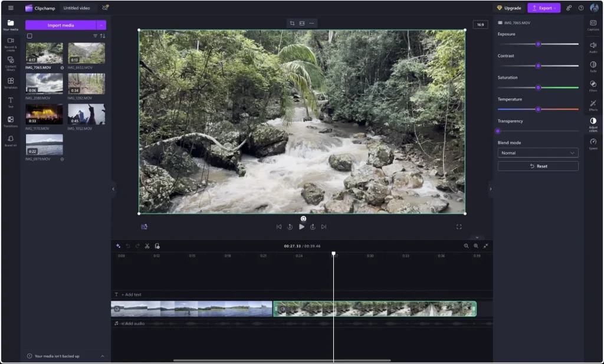604x364 pixels.
Task: Enter fullscreen preview mode
Action: coord(459,227)
